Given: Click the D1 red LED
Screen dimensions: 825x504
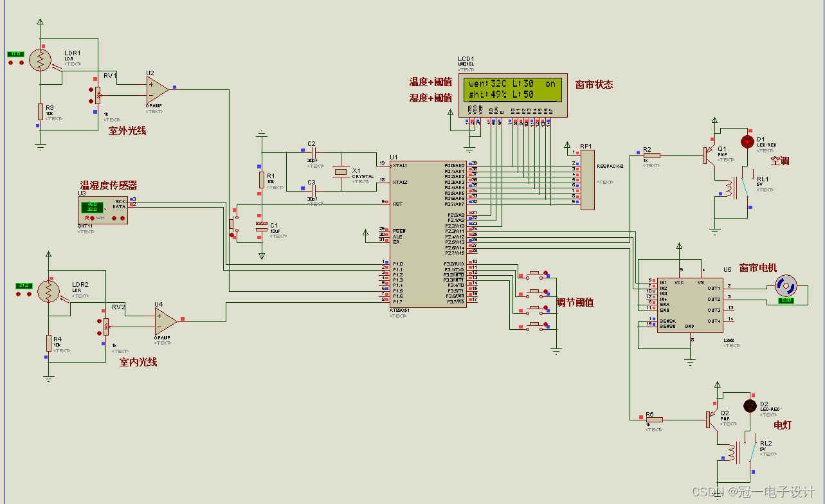Looking at the screenshot, I should [747, 141].
